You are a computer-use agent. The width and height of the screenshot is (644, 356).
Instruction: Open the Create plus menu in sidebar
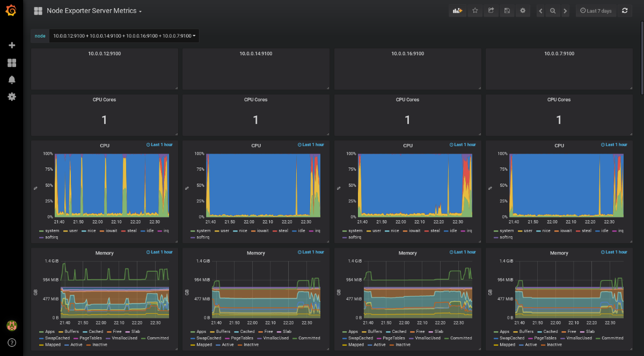click(x=12, y=45)
